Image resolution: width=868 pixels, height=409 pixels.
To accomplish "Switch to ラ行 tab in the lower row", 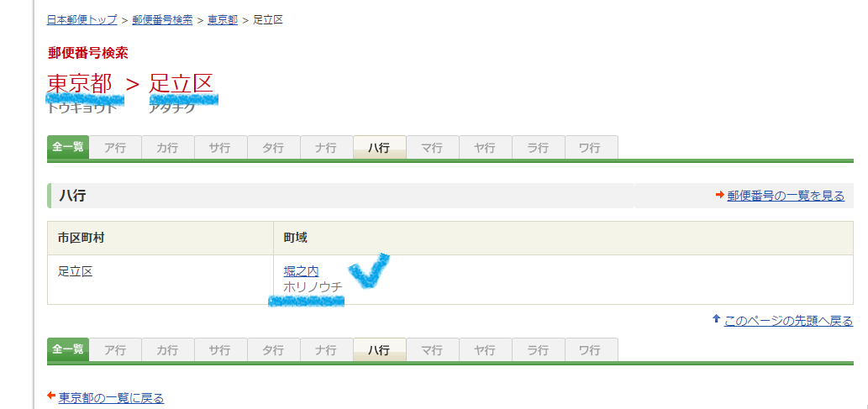I will tap(538, 350).
